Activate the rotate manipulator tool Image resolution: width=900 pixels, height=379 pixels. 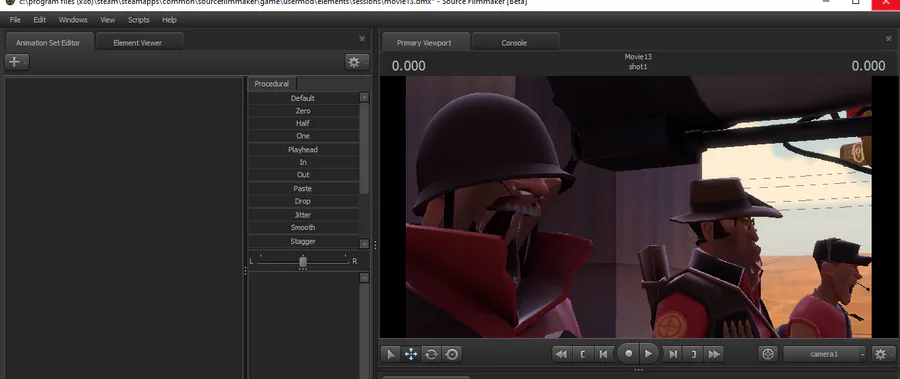[431, 354]
